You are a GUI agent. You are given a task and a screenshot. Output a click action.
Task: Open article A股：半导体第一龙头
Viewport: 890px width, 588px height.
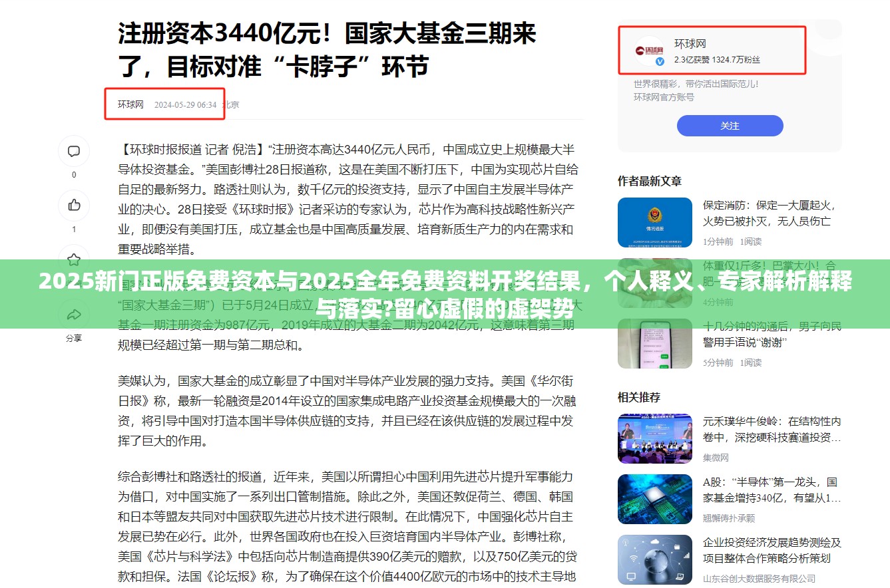tap(772, 490)
